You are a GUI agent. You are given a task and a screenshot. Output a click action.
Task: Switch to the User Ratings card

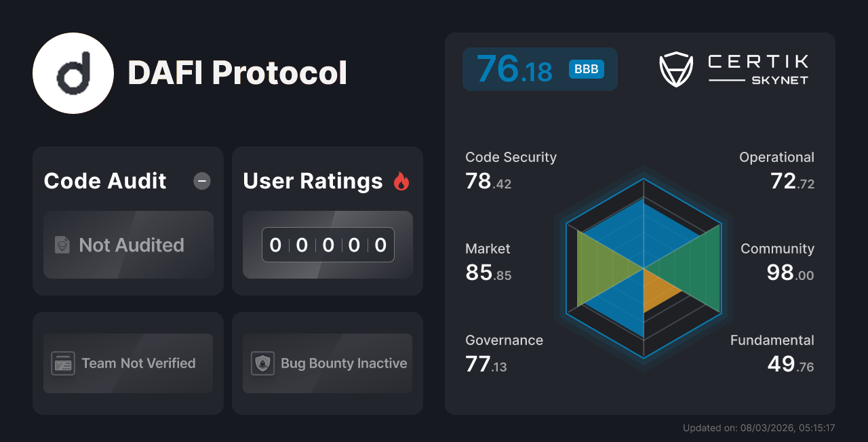click(x=327, y=220)
